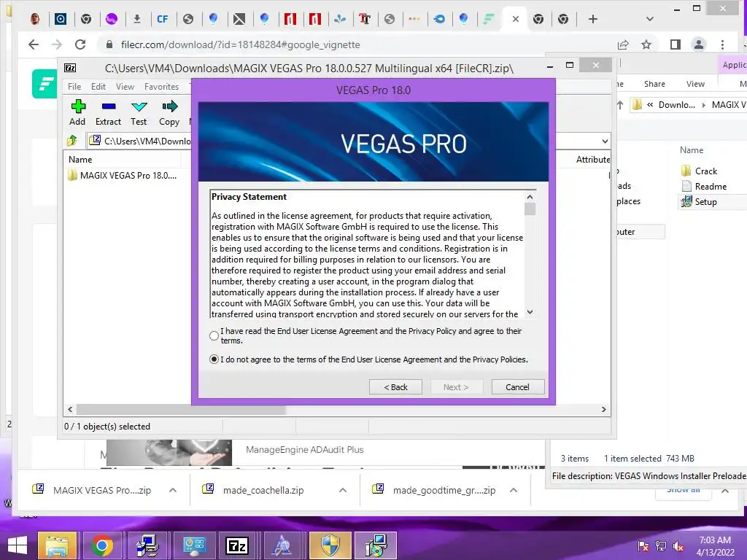
Task: Expand made_coachella.zip download options
Action: (x=343, y=490)
